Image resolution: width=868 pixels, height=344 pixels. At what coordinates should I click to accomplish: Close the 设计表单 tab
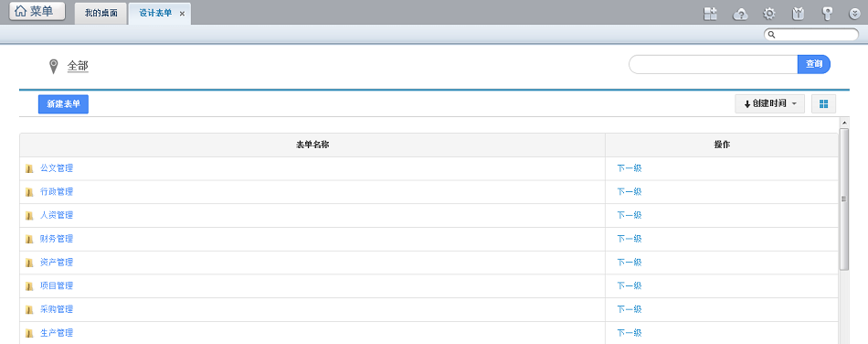[182, 14]
